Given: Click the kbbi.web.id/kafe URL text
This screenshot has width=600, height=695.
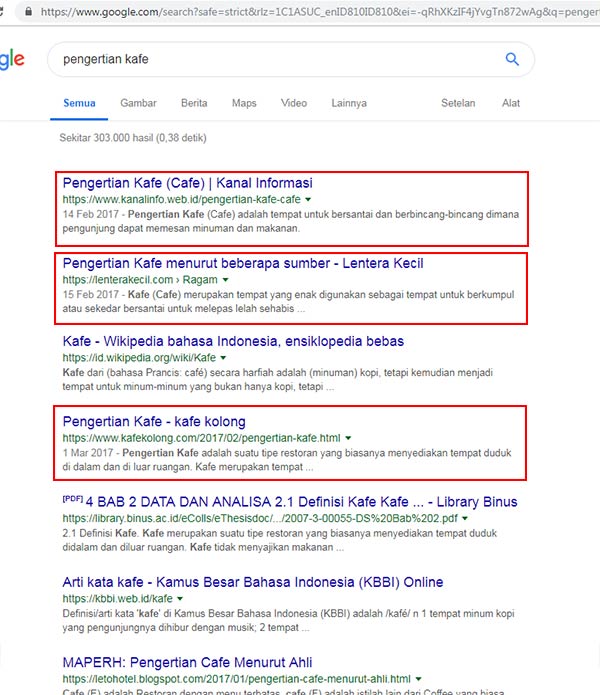Looking at the screenshot, I should click(117, 598).
